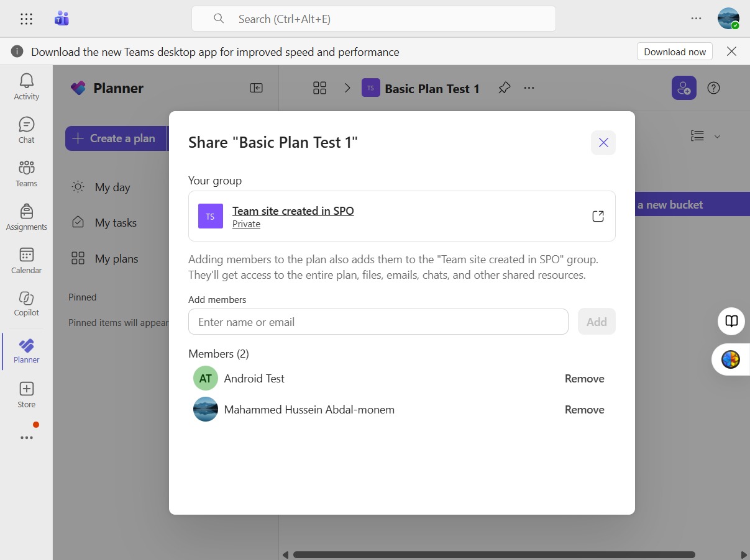Close the Share dialog

[x=603, y=143]
